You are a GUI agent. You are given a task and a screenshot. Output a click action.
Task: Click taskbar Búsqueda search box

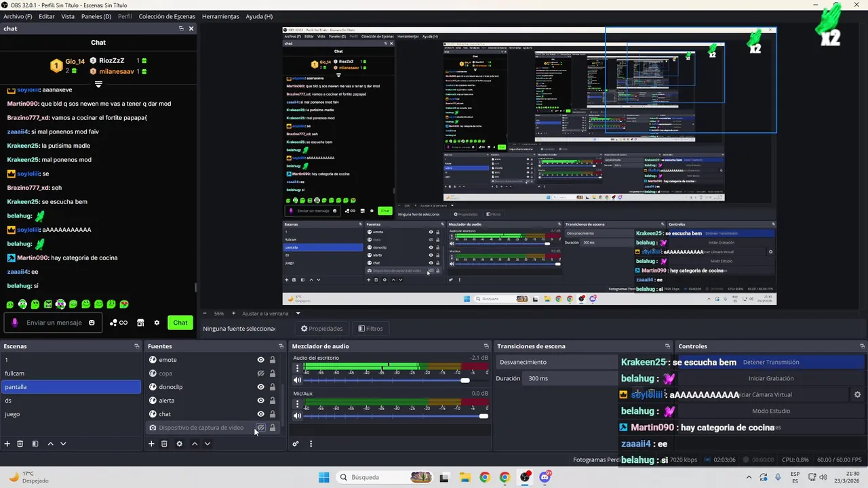(x=384, y=477)
